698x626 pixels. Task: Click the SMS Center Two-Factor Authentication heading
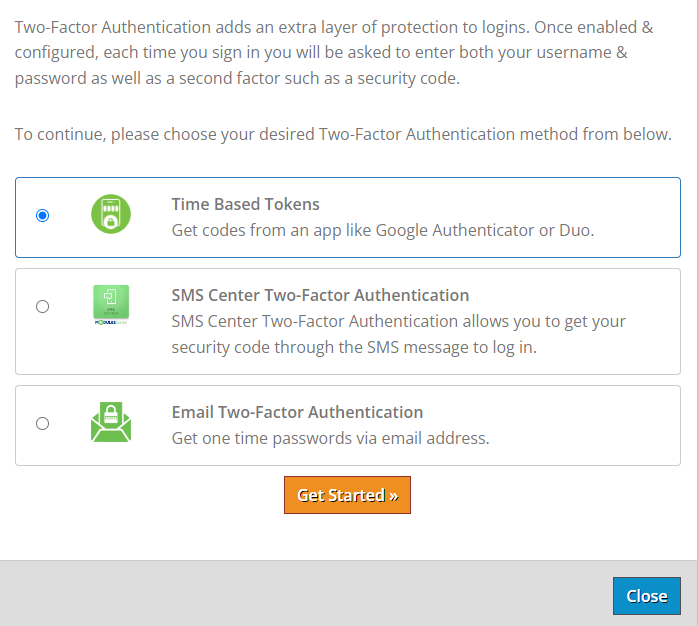coord(320,295)
